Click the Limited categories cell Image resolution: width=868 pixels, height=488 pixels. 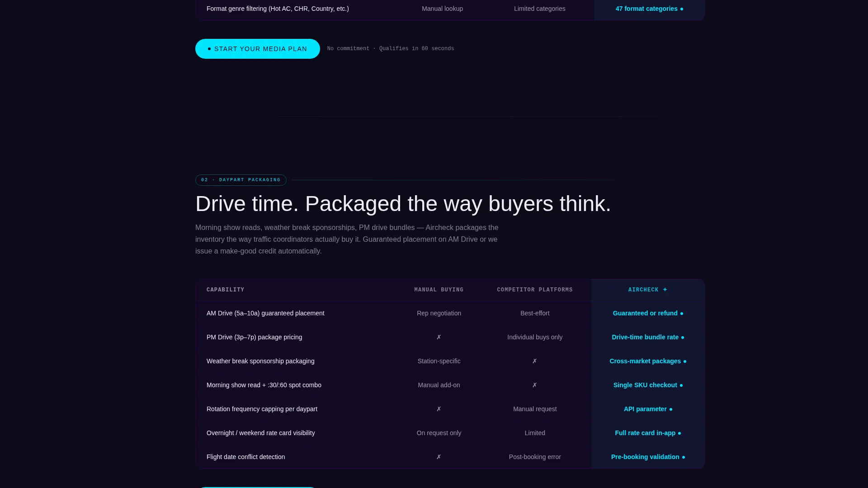coord(539,9)
